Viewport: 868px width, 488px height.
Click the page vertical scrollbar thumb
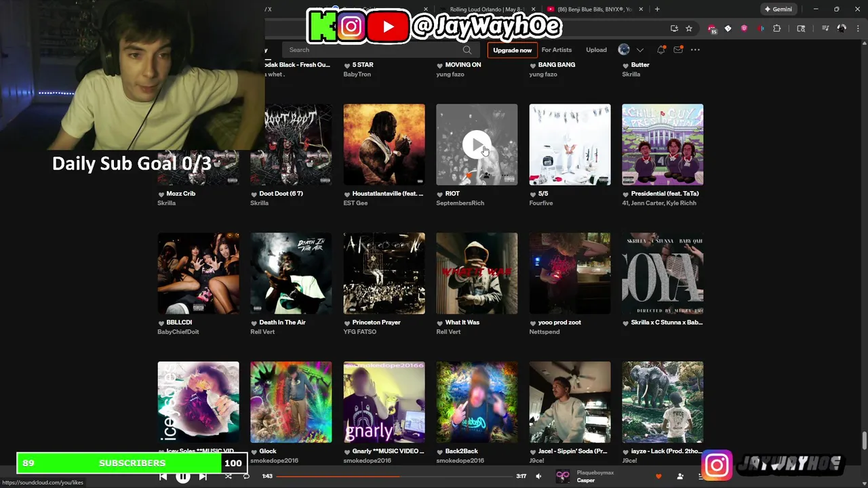click(x=863, y=441)
